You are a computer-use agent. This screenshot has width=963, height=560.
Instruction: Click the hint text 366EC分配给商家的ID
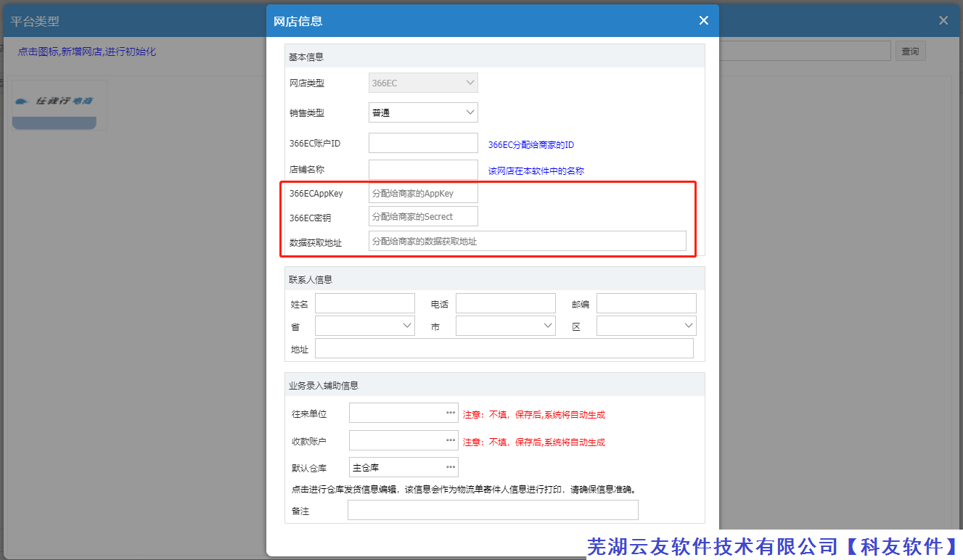[x=531, y=145]
